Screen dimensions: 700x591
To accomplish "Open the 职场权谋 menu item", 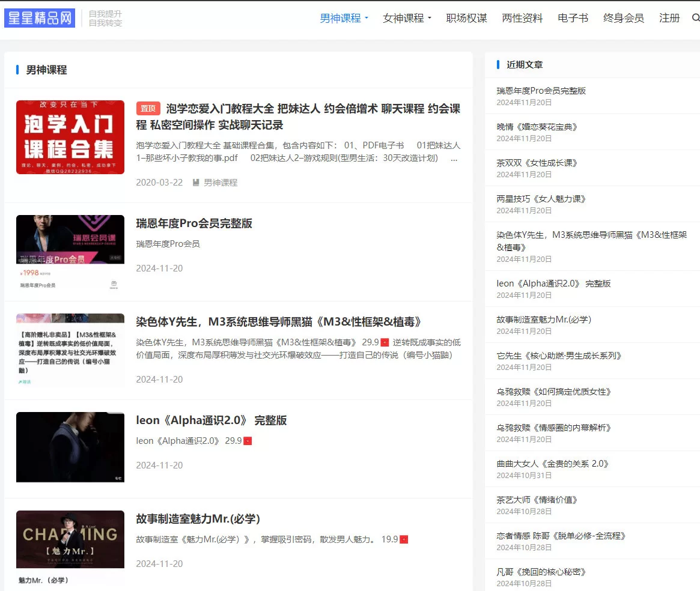I will (466, 18).
